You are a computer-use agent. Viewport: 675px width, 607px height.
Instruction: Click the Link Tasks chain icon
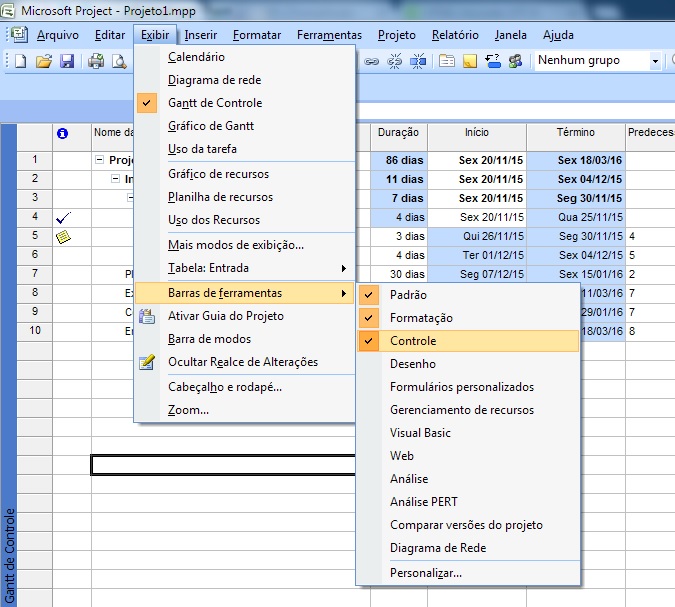(x=372, y=61)
